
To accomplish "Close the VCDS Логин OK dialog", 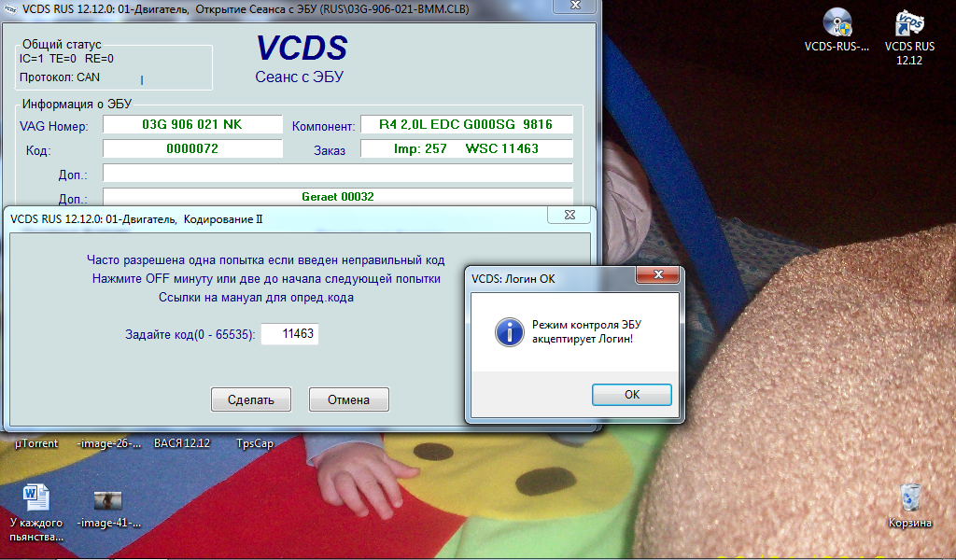I will pos(661,276).
